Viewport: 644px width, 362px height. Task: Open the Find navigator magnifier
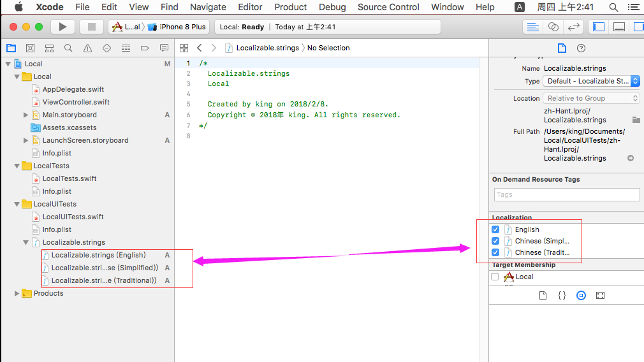[x=68, y=48]
